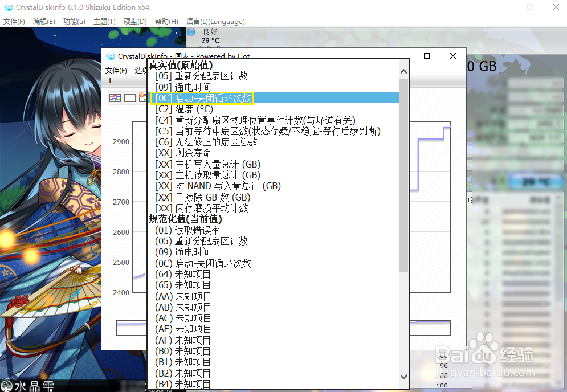Click dropdown list scroll down arrow
Viewport: 567px width, 392px height.
tap(403, 377)
